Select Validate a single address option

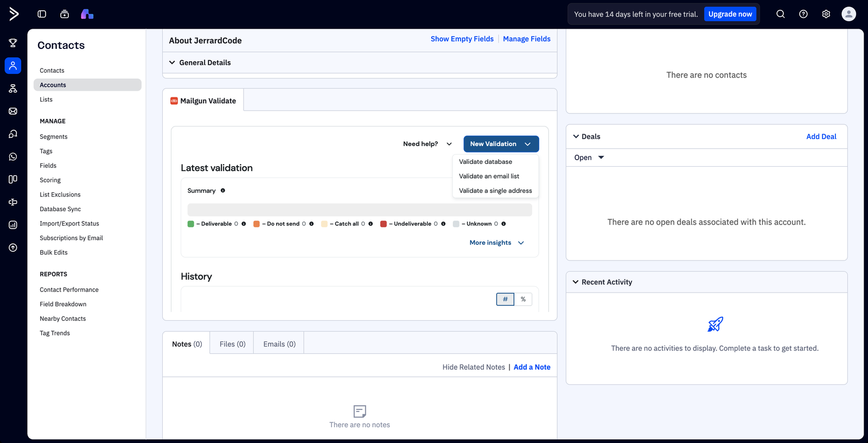click(495, 191)
